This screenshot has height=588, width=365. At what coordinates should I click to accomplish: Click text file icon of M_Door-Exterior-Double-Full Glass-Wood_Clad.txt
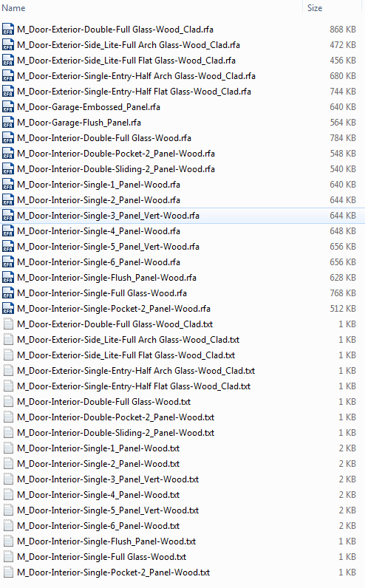tap(8, 324)
